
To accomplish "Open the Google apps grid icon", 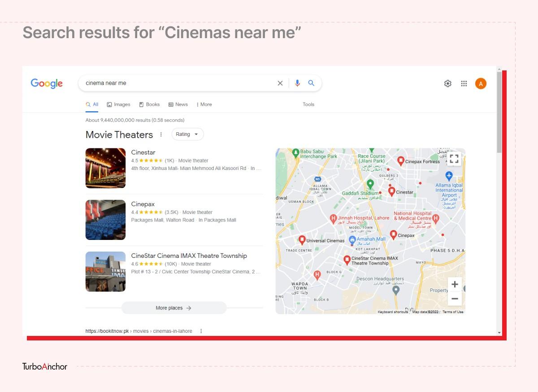I will tap(464, 83).
